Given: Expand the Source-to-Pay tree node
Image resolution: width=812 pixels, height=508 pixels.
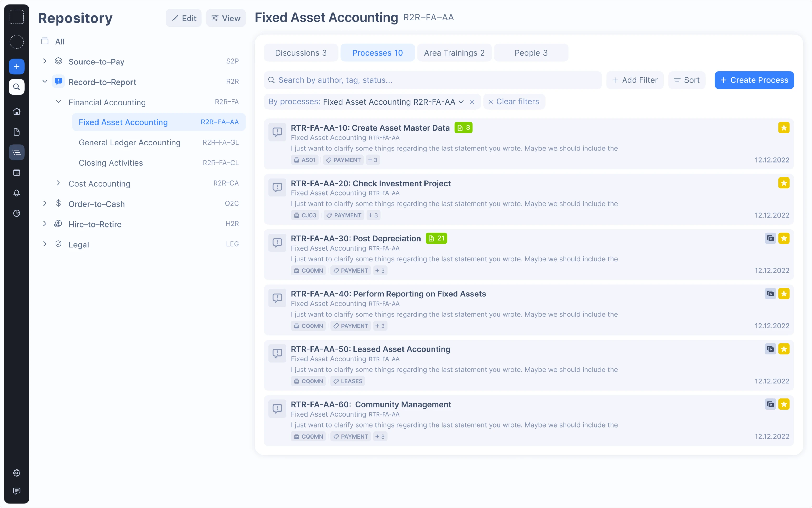Looking at the screenshot, I should click(45, 61).
